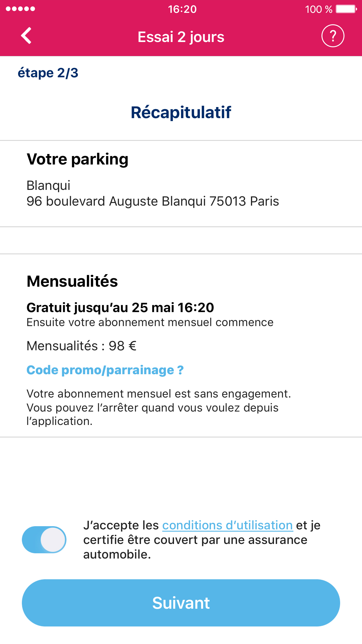This screenshot has width=362, height=644.
Task: Tap the status bar clock 16:20
Action: click(x=182, y=9)
